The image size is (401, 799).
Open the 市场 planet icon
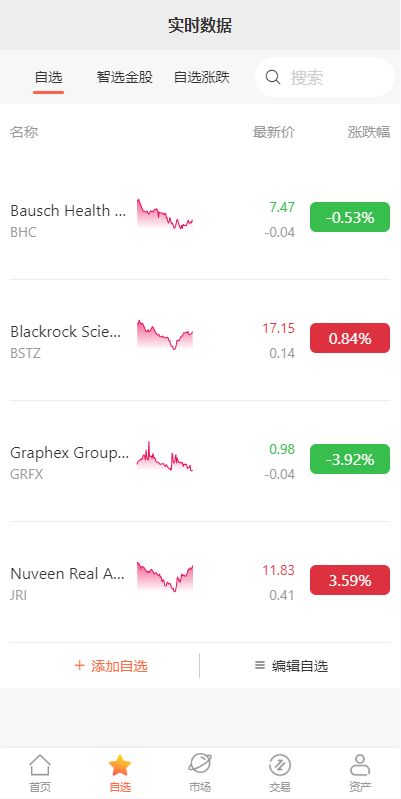point(200,764)
